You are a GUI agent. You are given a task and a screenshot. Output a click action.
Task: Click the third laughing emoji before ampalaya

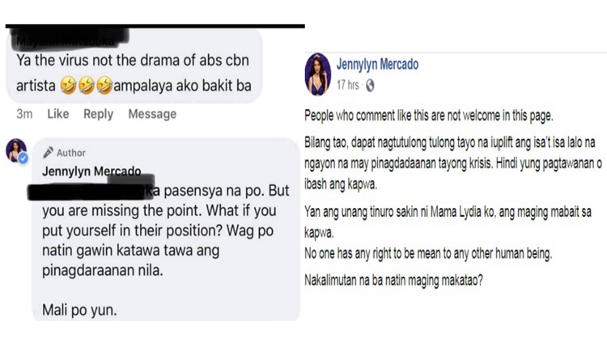click(x=104, y=86)
